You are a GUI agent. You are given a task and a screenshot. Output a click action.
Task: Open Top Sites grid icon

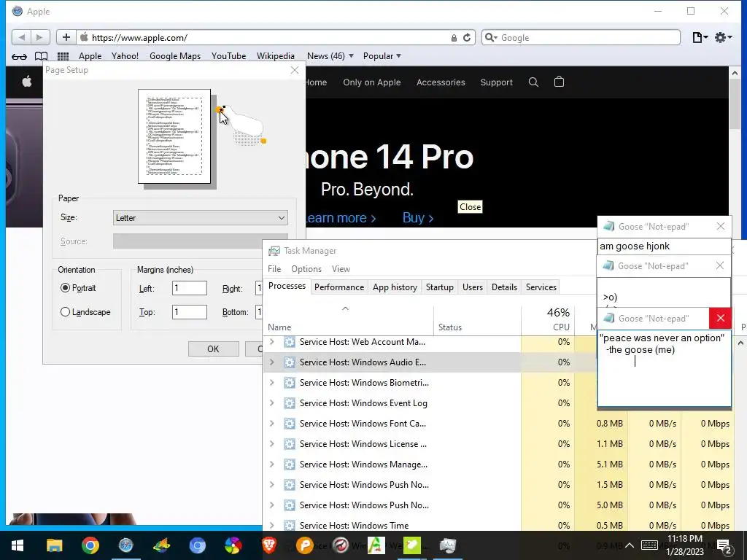[x=63, y=56]
